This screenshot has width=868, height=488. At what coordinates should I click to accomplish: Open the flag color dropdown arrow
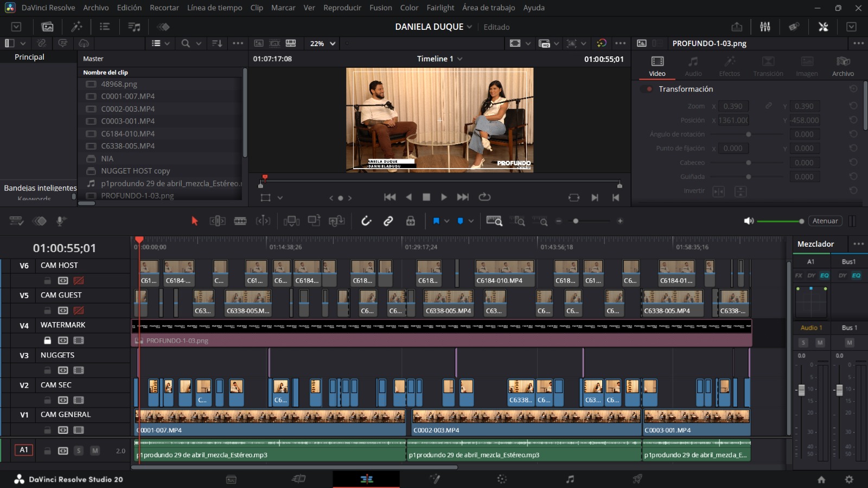tap(447, 221)
